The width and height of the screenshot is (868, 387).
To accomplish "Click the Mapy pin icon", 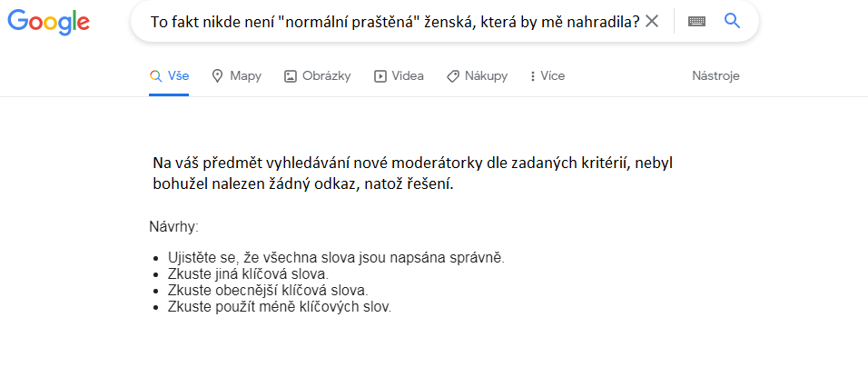I will [217, 76].
